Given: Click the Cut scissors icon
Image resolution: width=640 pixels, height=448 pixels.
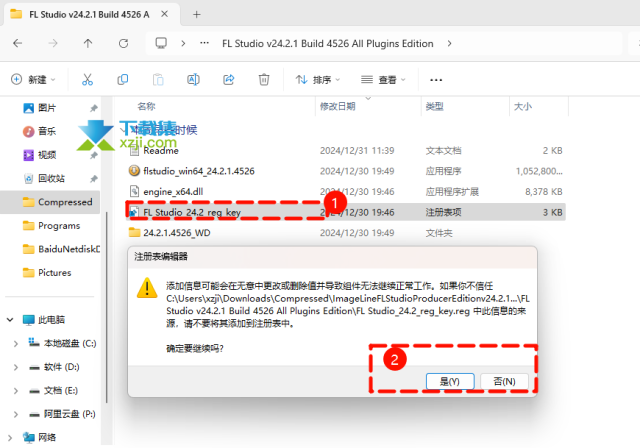Looking at the screenshot, I should point(87,80).
